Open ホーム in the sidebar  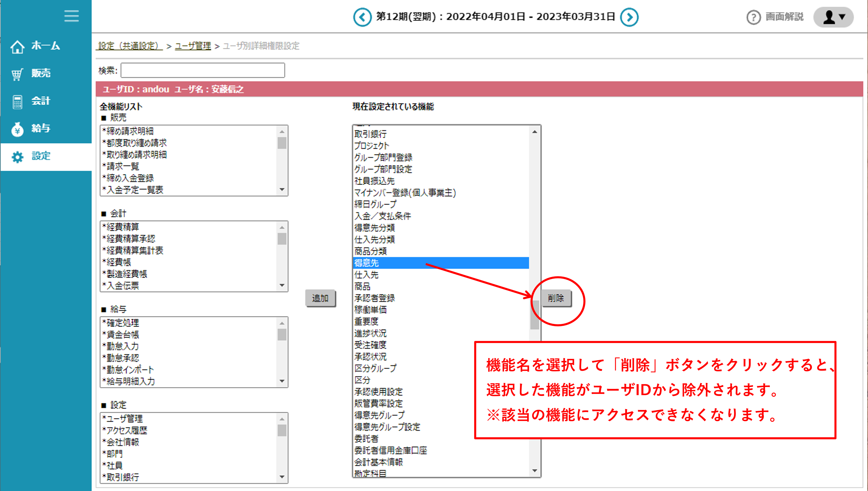pyautogui.click(x=46, y=46)
